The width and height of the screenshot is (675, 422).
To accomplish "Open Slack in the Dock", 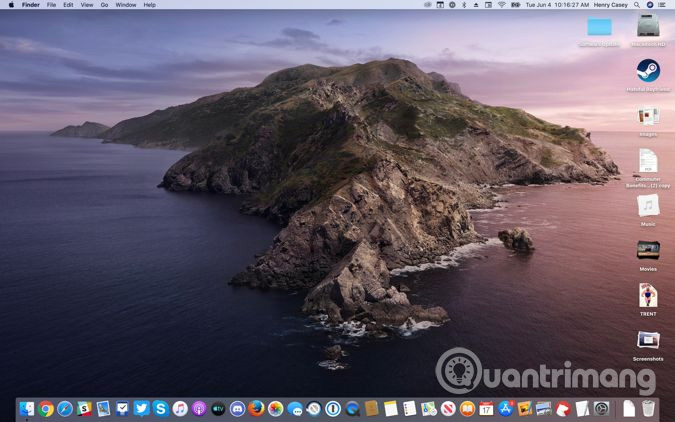I will (x=84, y=408).
